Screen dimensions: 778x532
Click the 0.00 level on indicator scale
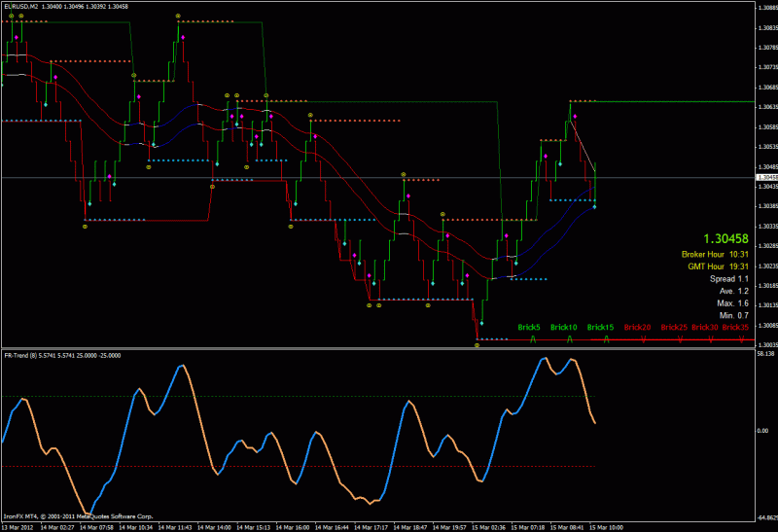point(762,431)
